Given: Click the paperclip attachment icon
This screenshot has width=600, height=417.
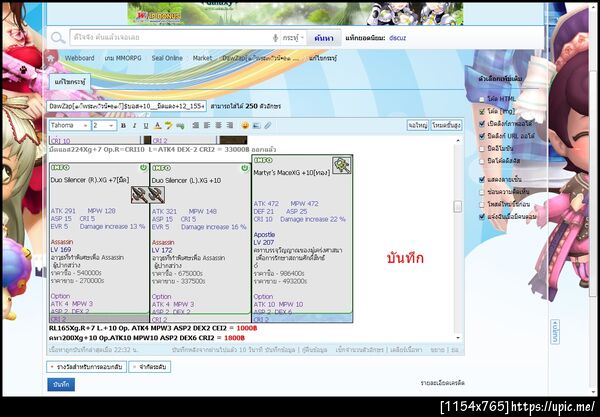Looking at the screenshot, I should (268, 125).
